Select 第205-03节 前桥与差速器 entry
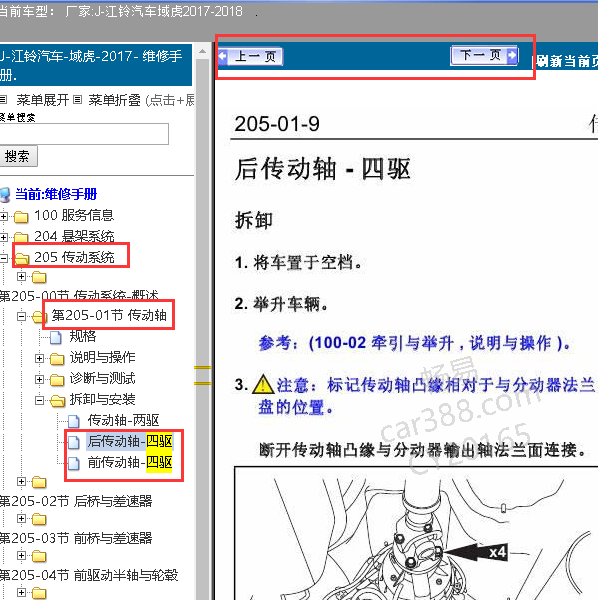Screen dimensions: 598x600 pos(76,538)
